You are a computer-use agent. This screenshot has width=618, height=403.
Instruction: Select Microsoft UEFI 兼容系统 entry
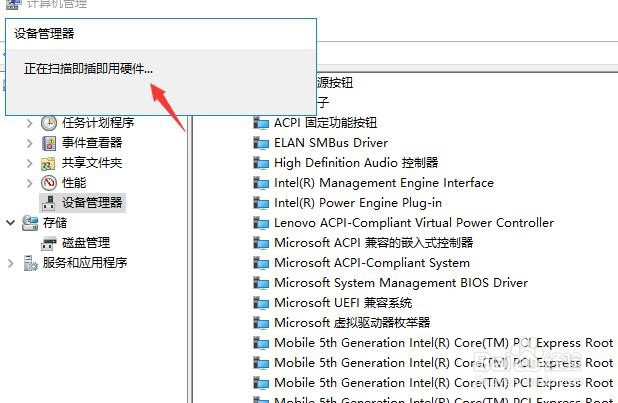point(343,303)
